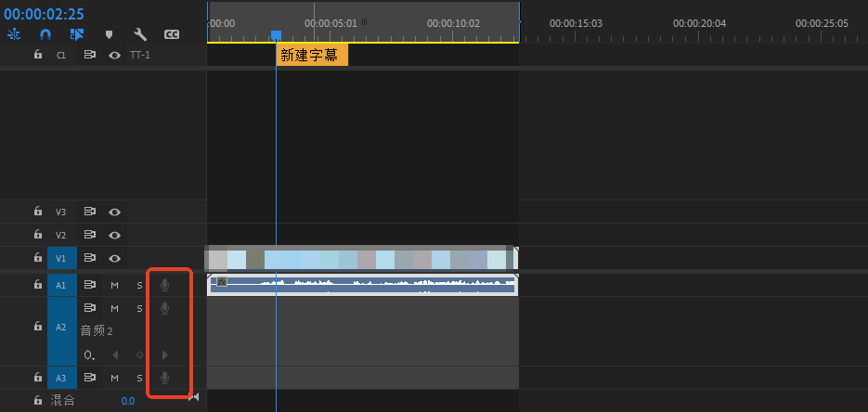Screen dimensions: 868x412
Task: Click the voice-over record microphone on A1
Action: point(164,285)
